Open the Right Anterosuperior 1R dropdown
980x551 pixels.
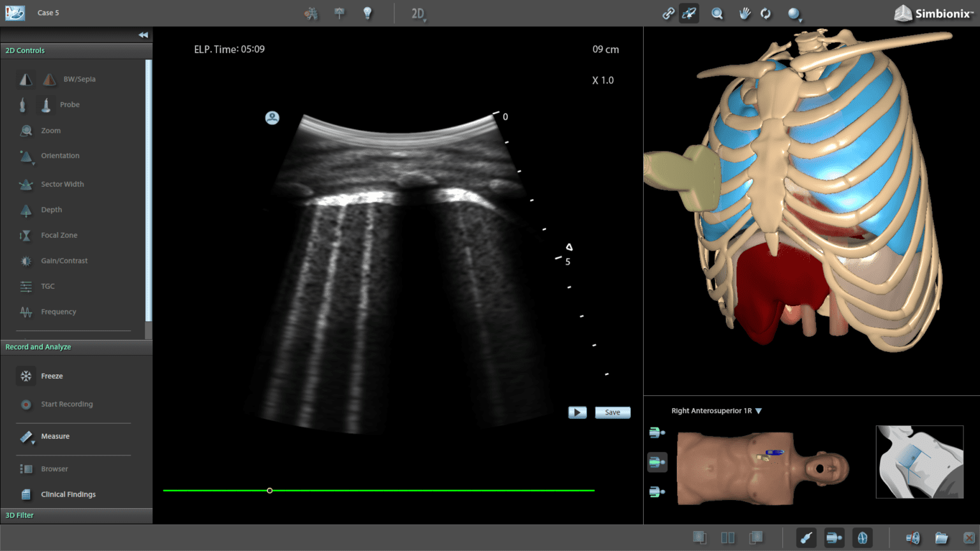coord(758,411)
